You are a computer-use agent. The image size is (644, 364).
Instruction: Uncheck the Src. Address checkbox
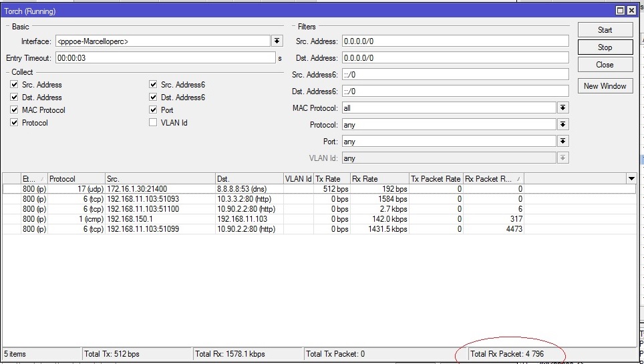pos(14,85)
